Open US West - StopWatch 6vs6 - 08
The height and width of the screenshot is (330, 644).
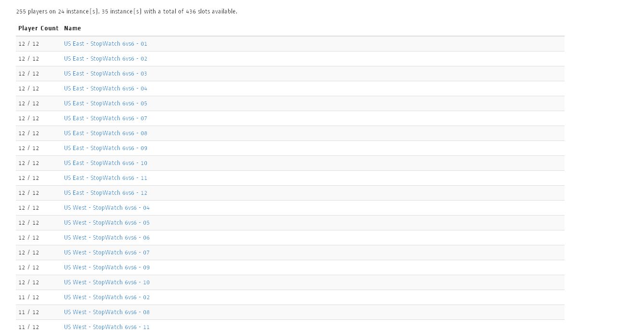106,312
